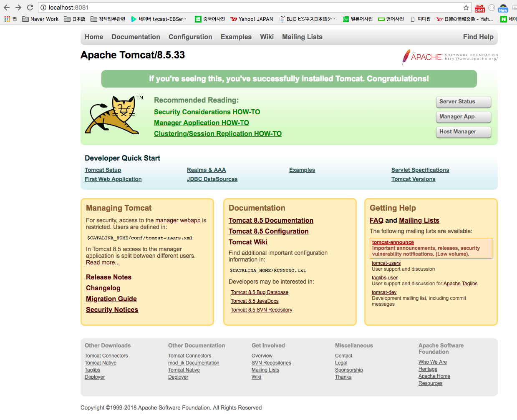Open Wiki in the top navigation bar
Image resolution: width=517 pixels, height=420 pixels.
pyautogui.click(x=267, y=37)
